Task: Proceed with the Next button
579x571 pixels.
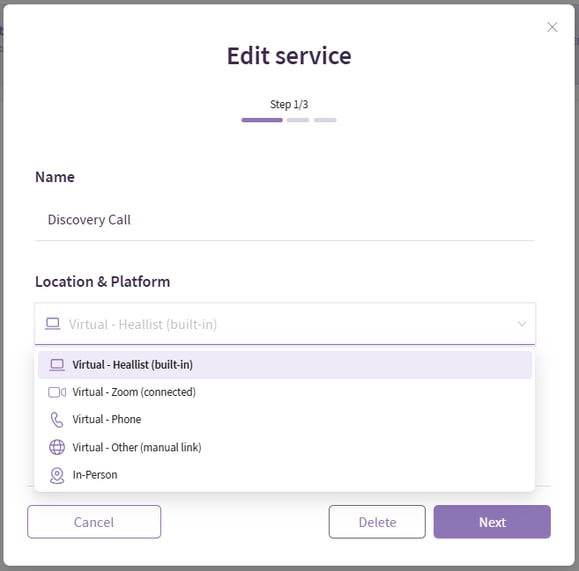Action: click(x=492, y=522)
